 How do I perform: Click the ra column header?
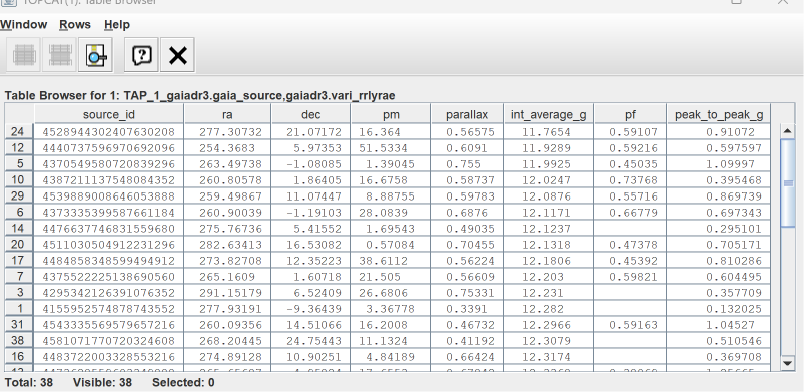(227, 114)
